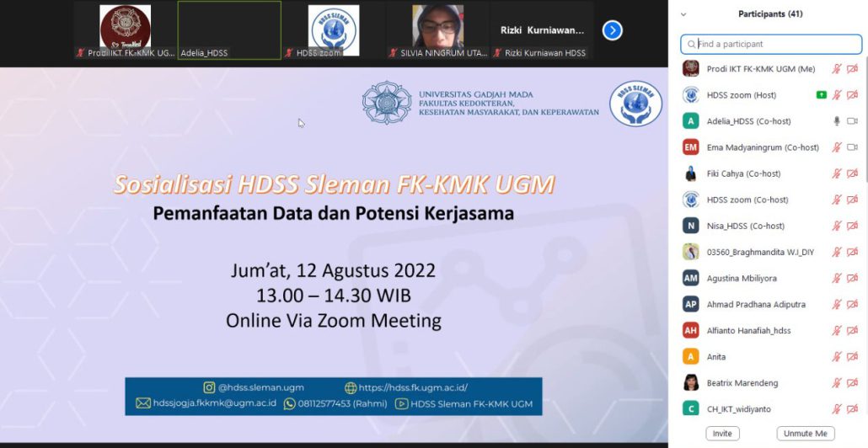
Task: Click camera icon for Alfianto Hanafiah_hdss
Action: [x=852, y=331]
